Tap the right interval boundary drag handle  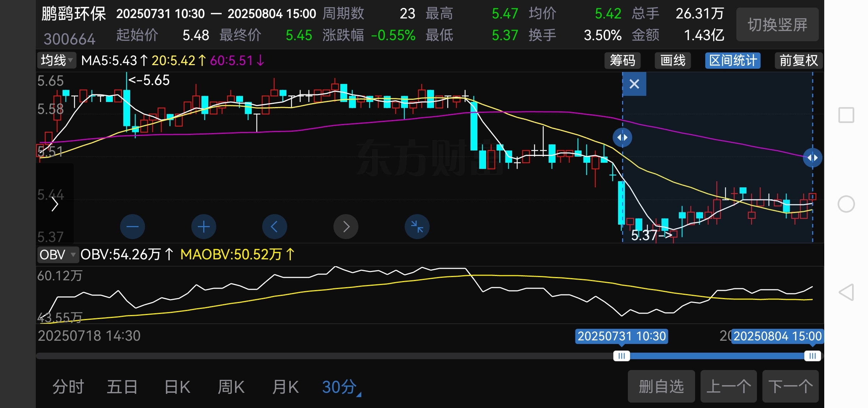812,158
